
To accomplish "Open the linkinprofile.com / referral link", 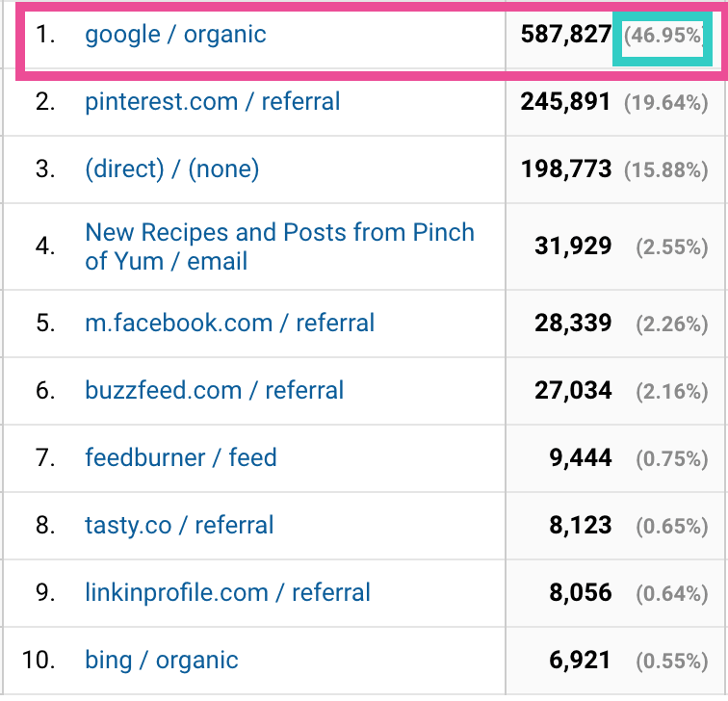I will click(227, 593).
